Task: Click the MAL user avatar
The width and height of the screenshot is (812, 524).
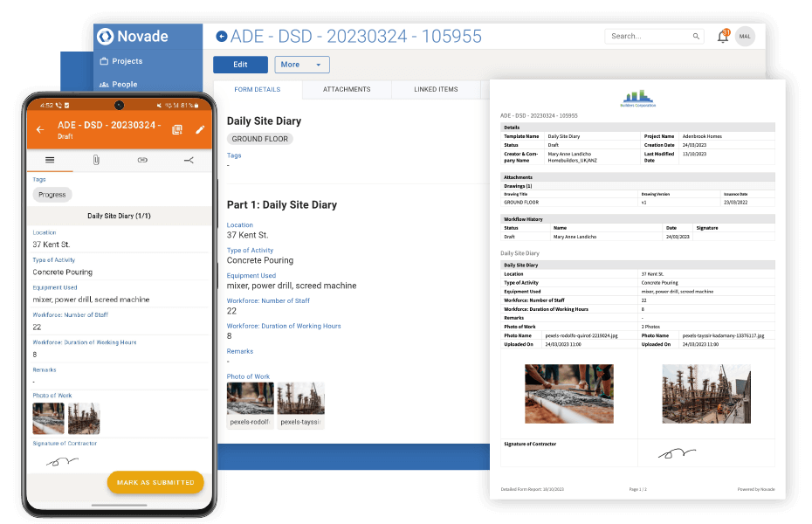Action: (745, 36)
